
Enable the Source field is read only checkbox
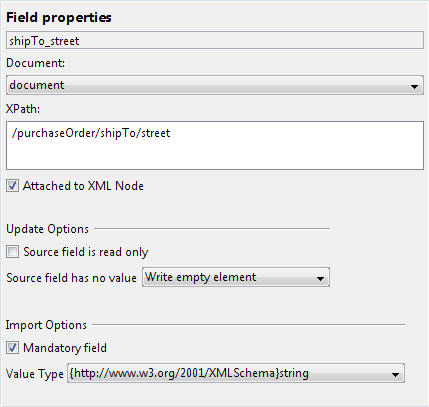12,252
